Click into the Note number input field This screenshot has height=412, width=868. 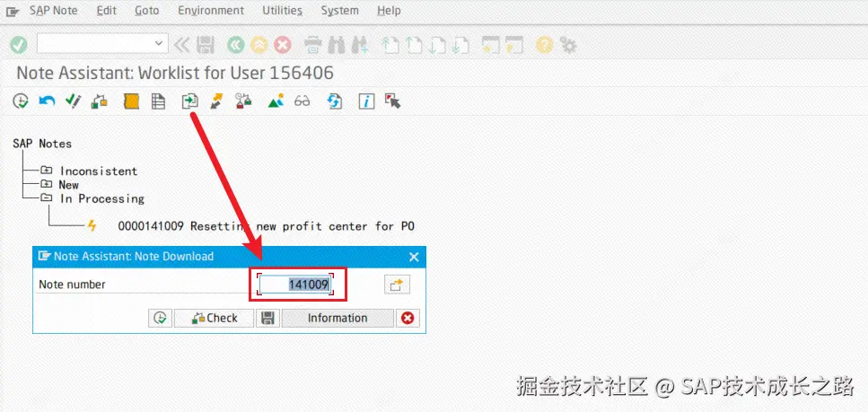tap(295, 285)
